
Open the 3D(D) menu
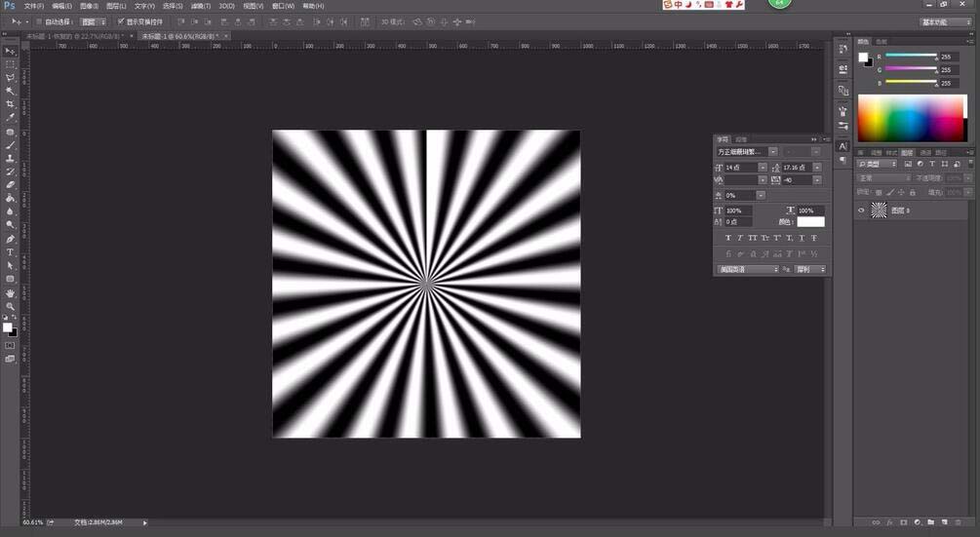coord(226,6)
